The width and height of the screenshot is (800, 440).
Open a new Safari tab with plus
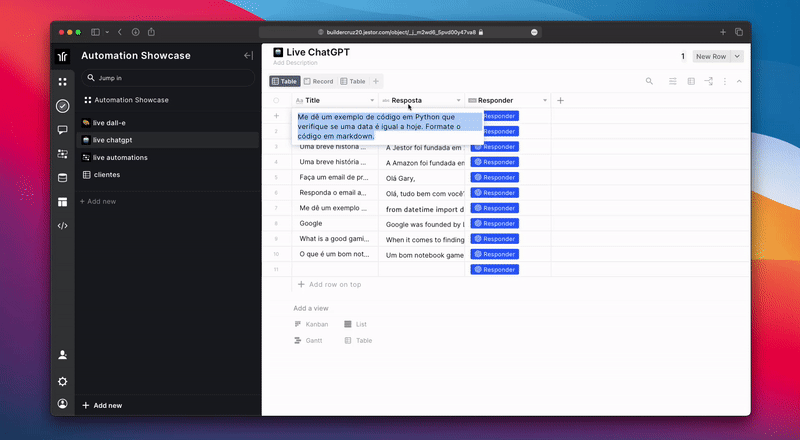click(x=723, y=32)
